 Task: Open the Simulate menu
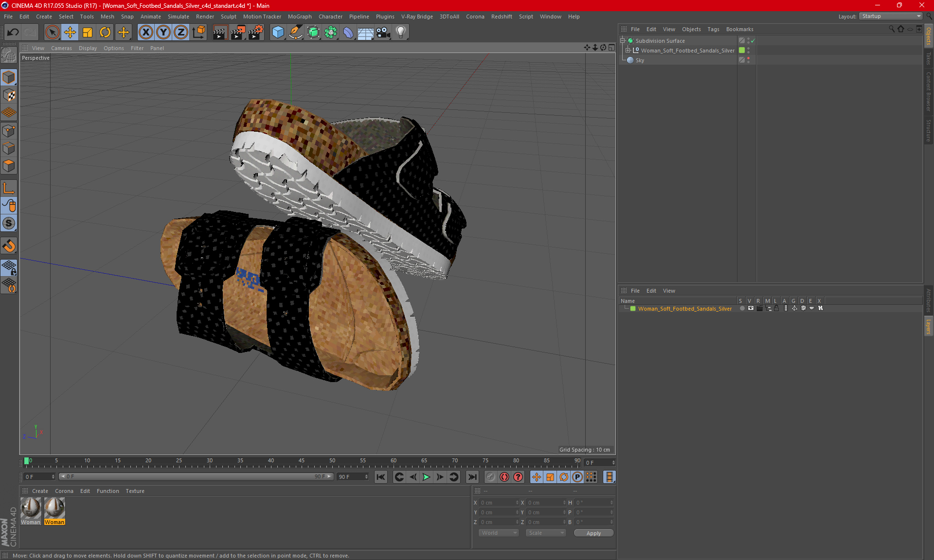[179, 17]
